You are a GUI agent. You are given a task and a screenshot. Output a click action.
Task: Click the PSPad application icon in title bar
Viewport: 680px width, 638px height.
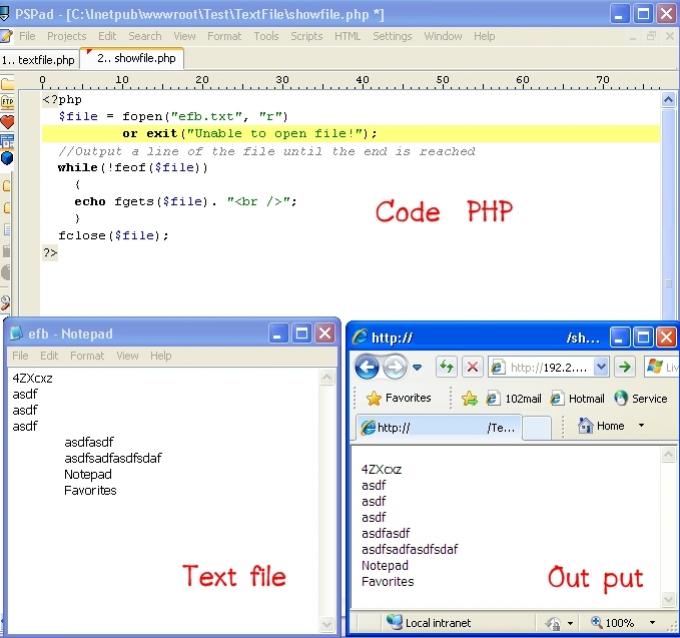[x=4, y=14]
